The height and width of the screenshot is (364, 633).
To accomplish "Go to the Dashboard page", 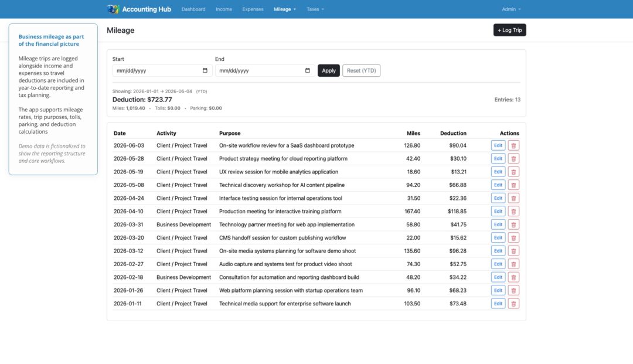I will point(193,9).
